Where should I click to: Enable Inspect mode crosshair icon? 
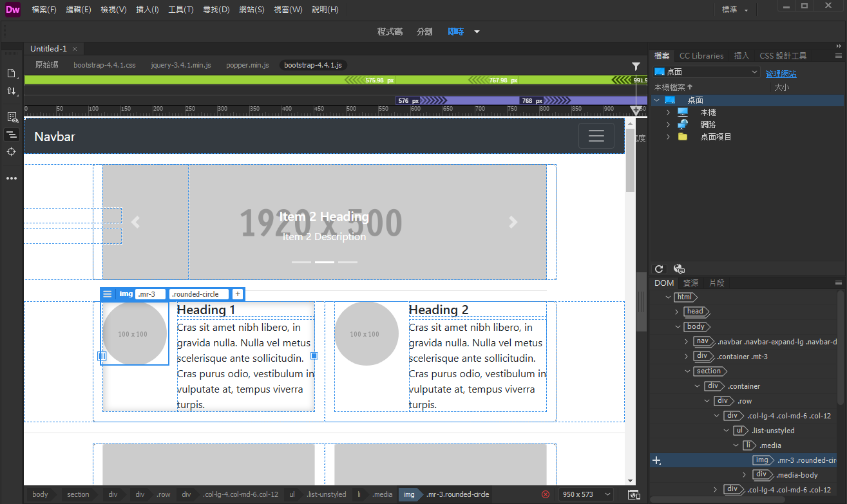pyautogui.click(x=12, y=152)
